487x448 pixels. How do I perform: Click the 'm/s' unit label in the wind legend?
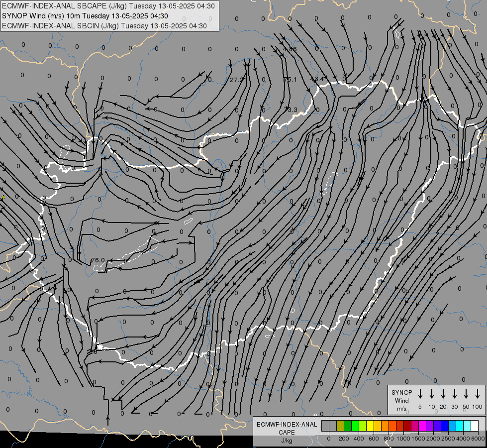click(x=401, y=409)
